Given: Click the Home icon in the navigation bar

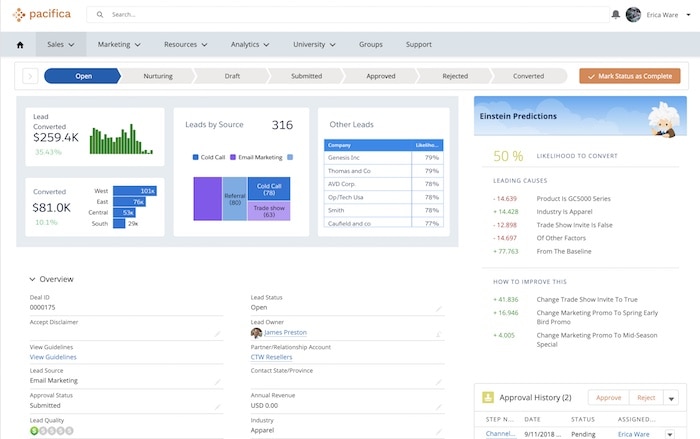Looking at the screenshot, I should [20, 45].
